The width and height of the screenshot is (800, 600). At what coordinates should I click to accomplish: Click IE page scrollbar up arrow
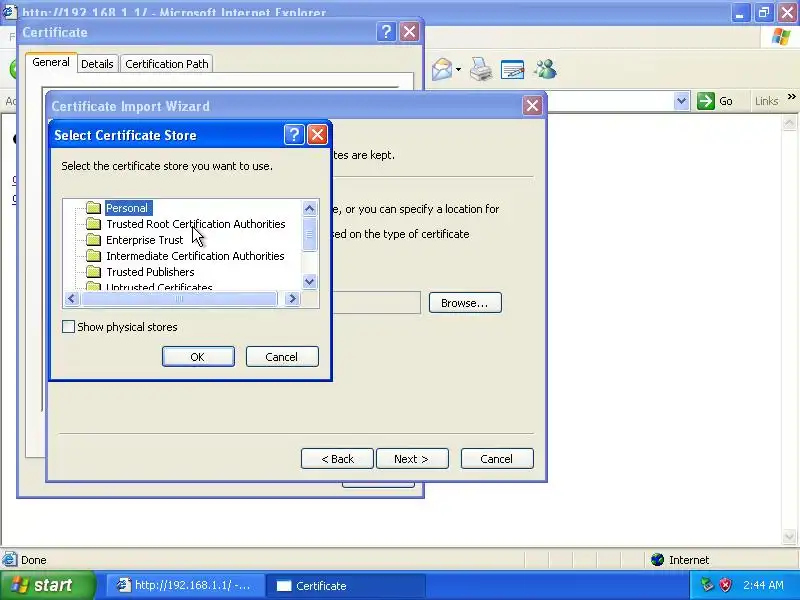[789, 123]
